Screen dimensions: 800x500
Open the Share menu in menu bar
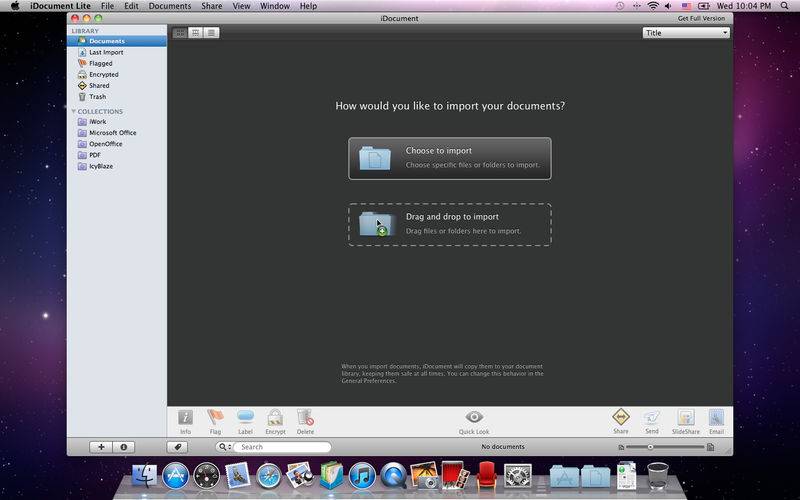(x=211, y=6)
